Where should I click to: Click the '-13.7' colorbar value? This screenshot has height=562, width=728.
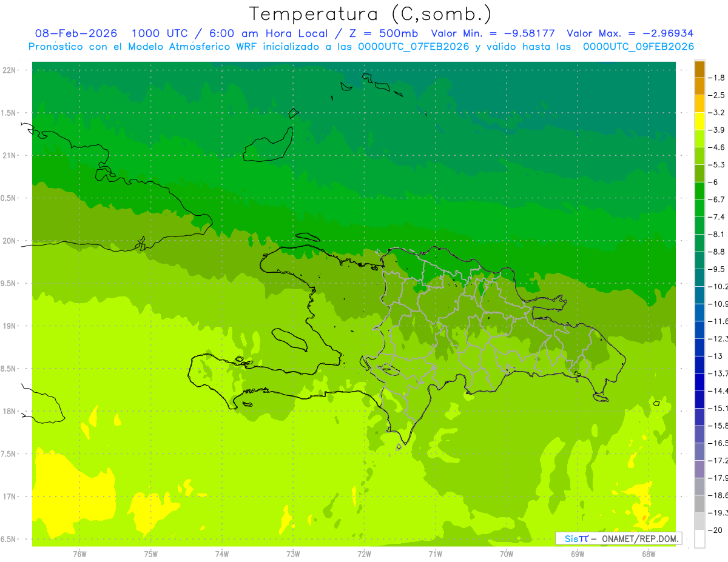click(719, 373)
